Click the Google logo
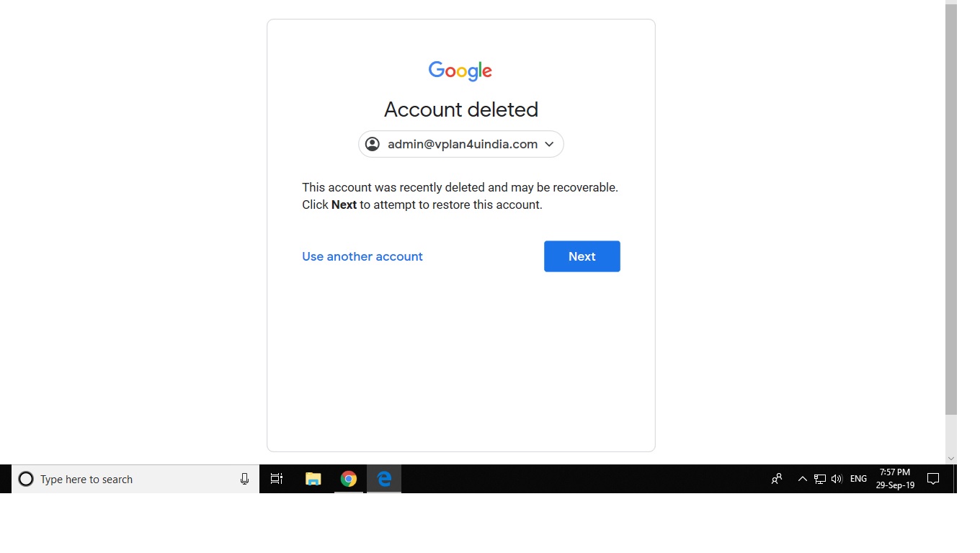 coord(460,71)
